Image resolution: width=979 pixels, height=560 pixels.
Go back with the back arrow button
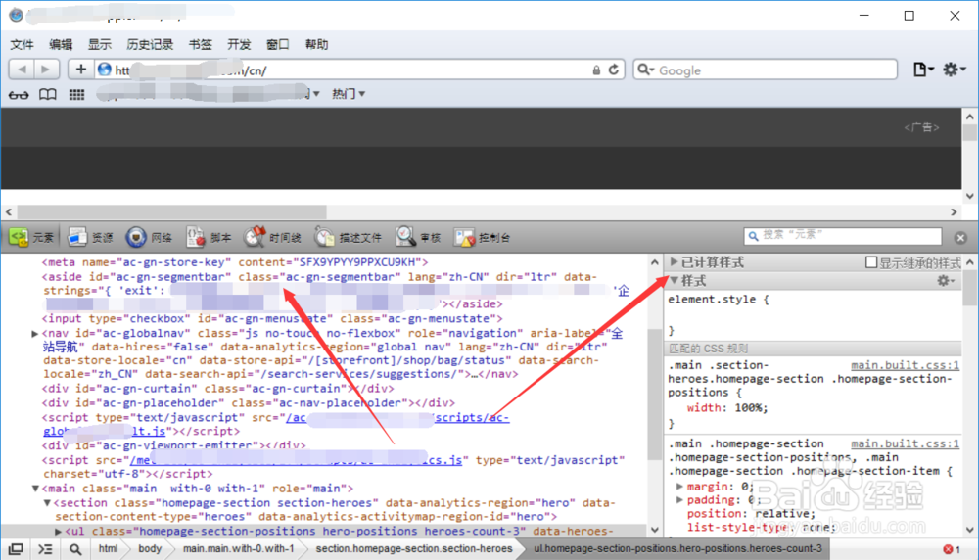[22, 70]
